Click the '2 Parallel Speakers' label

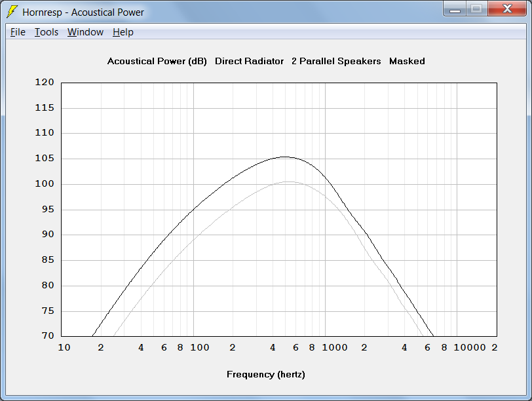(336, 61)
